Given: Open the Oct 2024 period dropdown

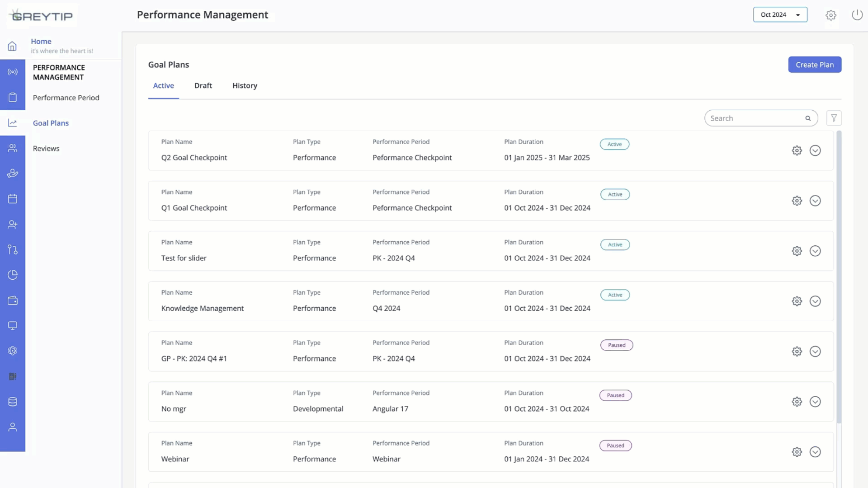Looking at the screenshot, I should 780,14.
